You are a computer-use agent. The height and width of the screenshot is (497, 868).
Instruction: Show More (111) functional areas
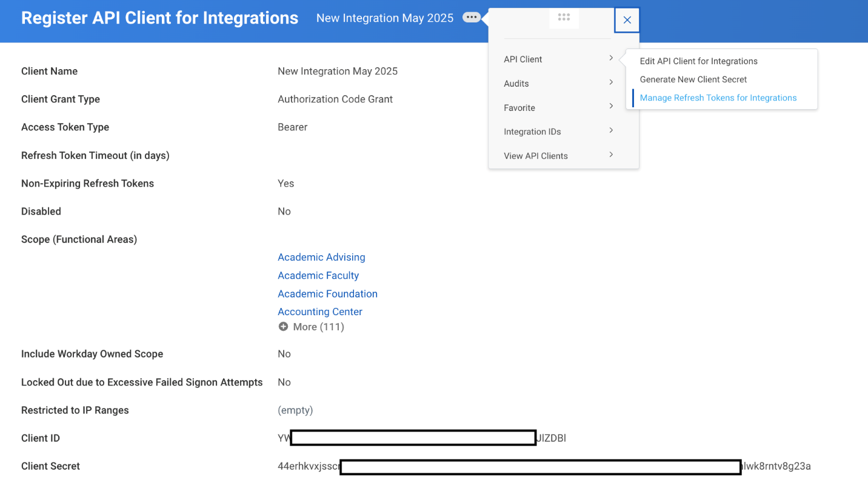[318, 327]
